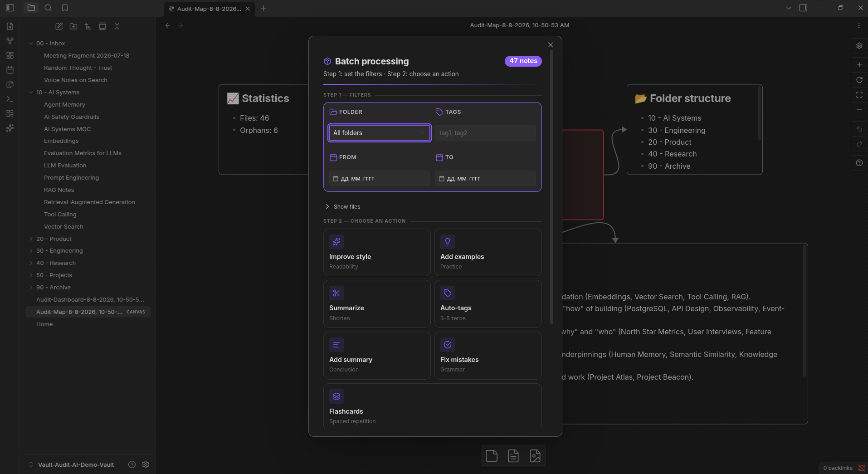Screen dimensions: 868x474
Task: Open the graph view ribbon icon
Action: point(10,41)
